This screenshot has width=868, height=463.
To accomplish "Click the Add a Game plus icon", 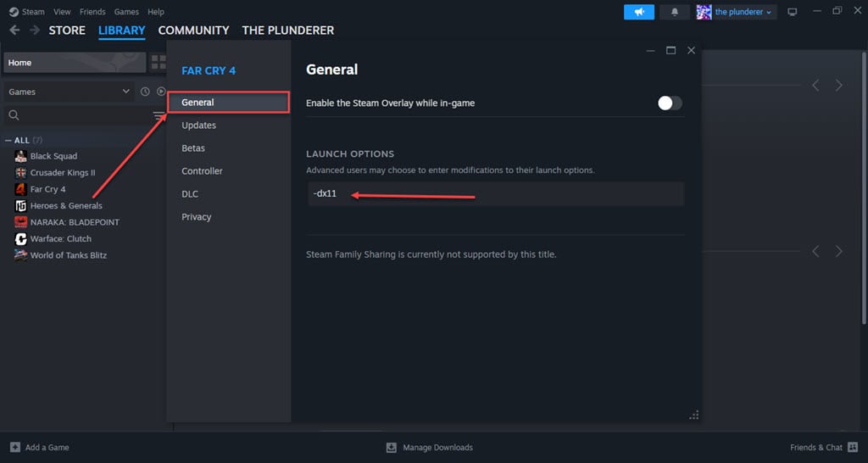I will point(15,447).
